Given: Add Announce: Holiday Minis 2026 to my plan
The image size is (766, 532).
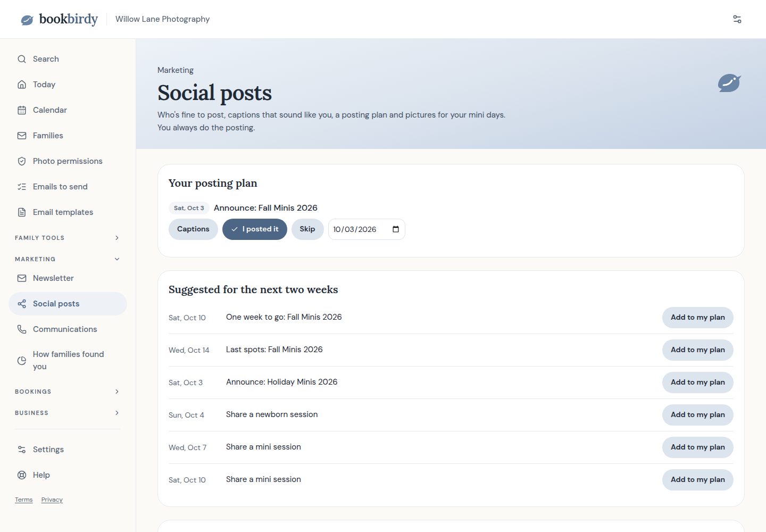Looking at the screenshot, I should click(x=697, y=383).
